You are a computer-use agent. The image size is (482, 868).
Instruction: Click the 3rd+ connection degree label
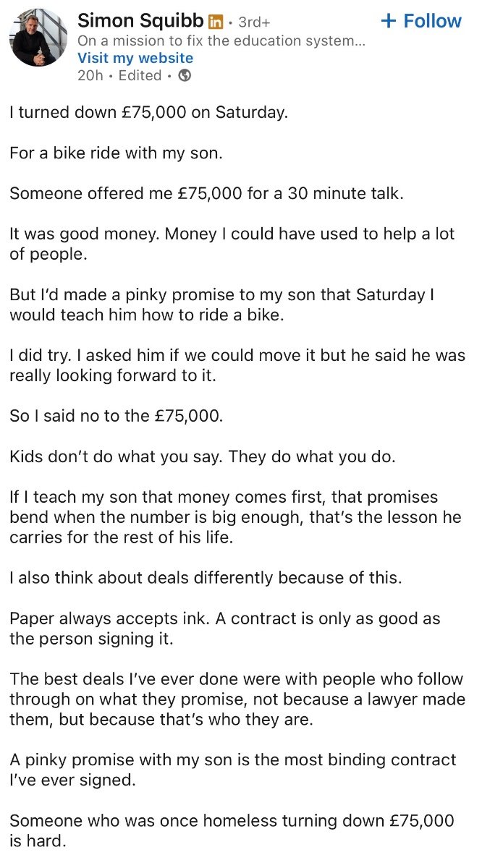254,22
